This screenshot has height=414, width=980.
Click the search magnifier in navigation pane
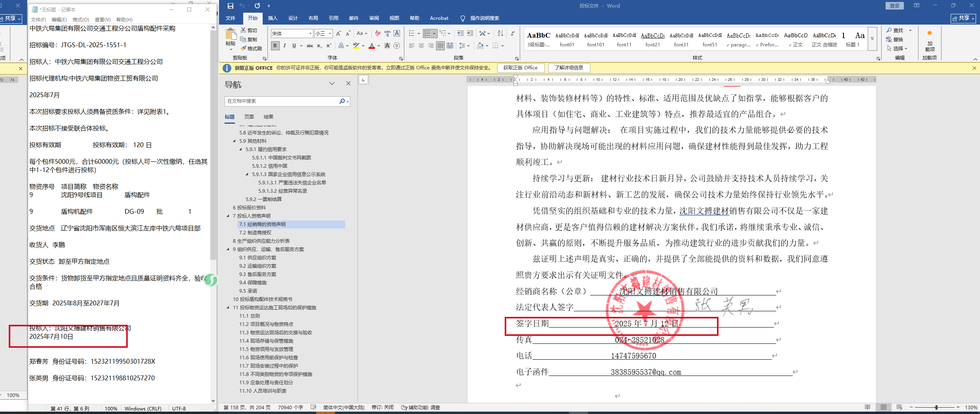pos(342,101)
